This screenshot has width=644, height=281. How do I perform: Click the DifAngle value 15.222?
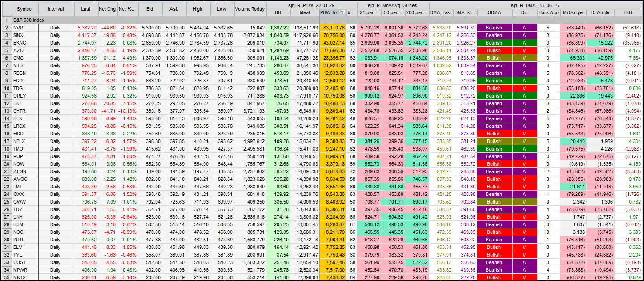(600, 43)
